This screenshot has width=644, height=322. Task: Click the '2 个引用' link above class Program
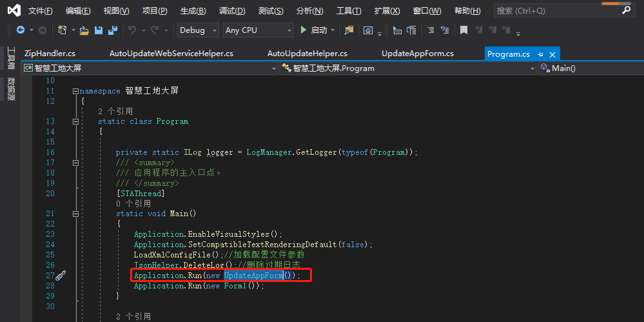coord(115,111)
